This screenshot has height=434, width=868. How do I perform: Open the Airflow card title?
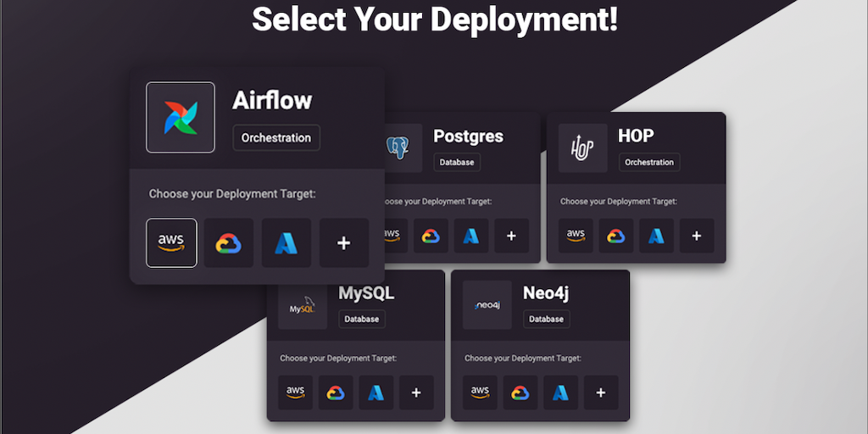(272, 100)
